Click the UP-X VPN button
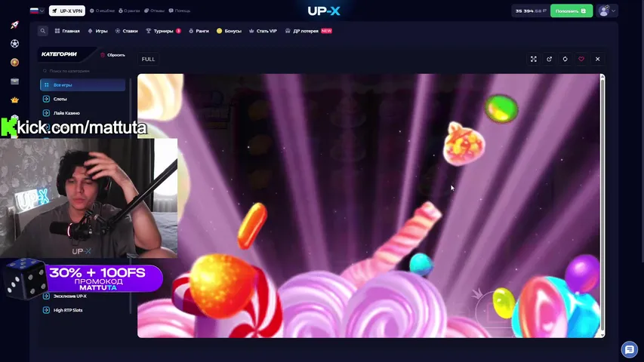This screenshot has height=362, width=644. [x=67, y=11]
